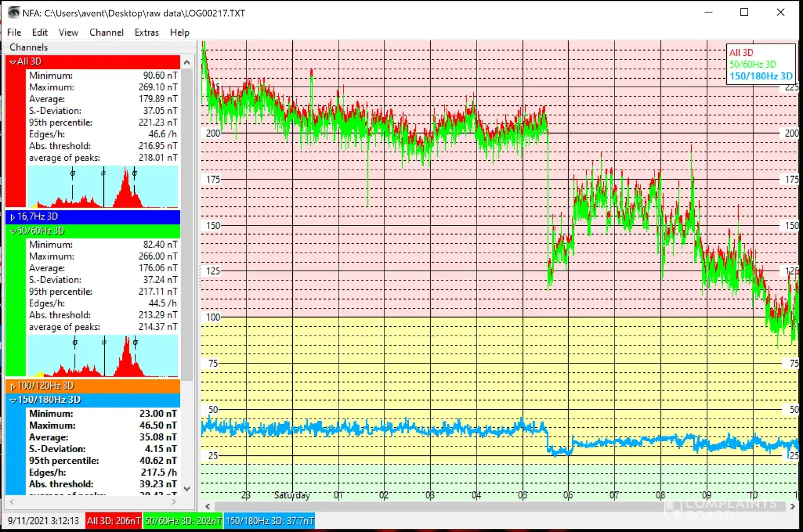This screenshot has height=532, width=803.
Task: Click the channels panel right scroll arrow
Action: pyautogui.click(x=174, y=502)
